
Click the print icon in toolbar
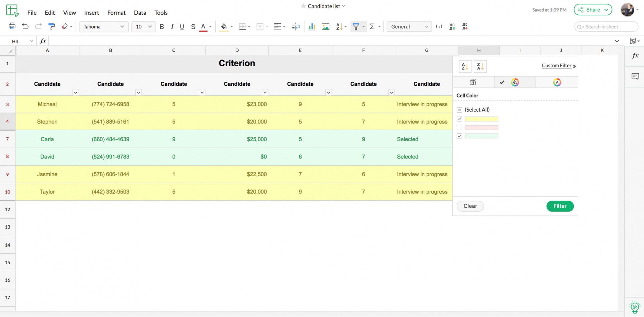pyautogui.click(x=12, y=26)
